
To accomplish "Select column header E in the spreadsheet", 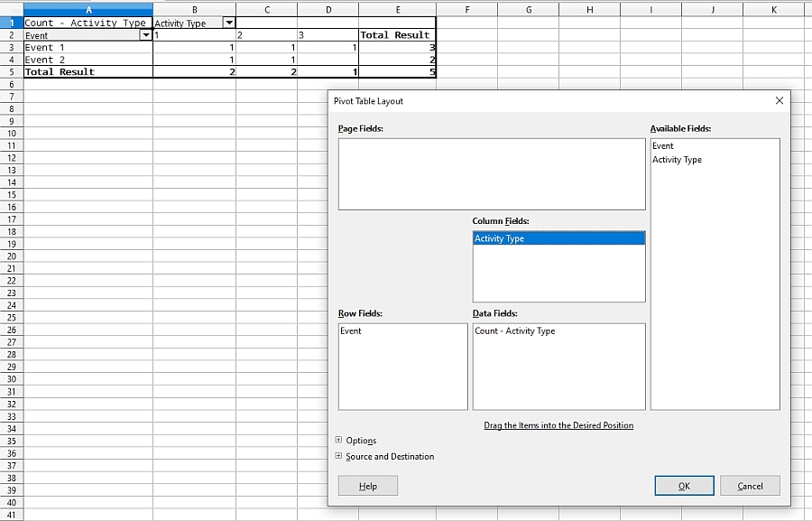I will [x=398, y=7].
